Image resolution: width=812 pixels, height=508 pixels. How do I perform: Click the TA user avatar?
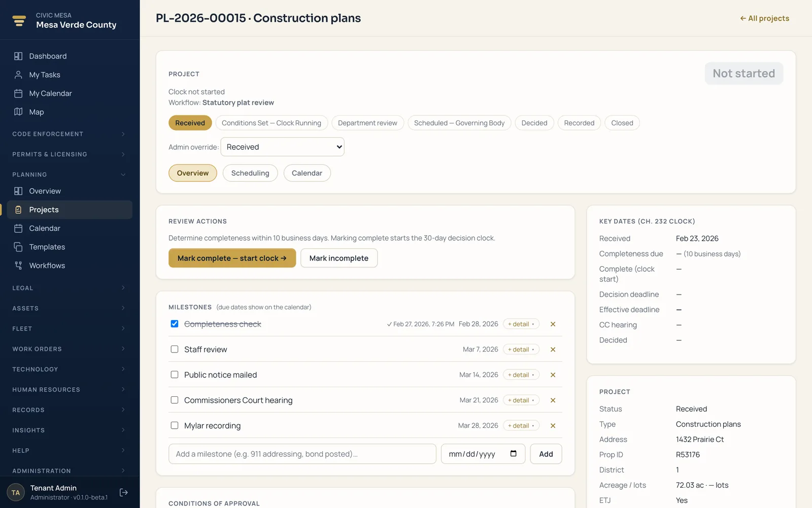tap(16, 492)
